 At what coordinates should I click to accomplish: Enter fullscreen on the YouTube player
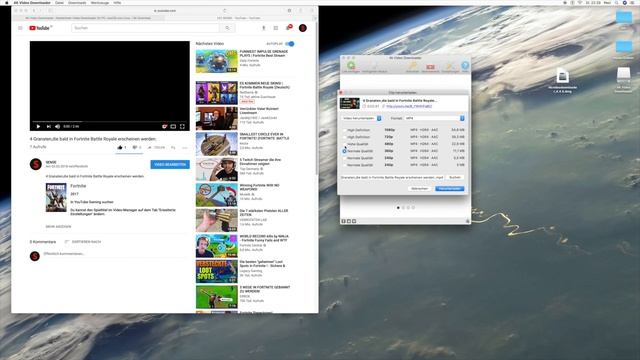182,127
